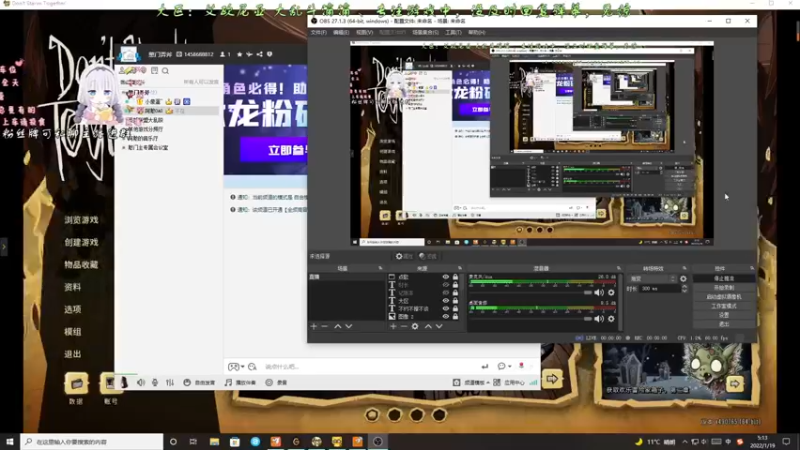
Task: Expand the dropdown arrow next to game controller icon
Action: coord(242,366)
